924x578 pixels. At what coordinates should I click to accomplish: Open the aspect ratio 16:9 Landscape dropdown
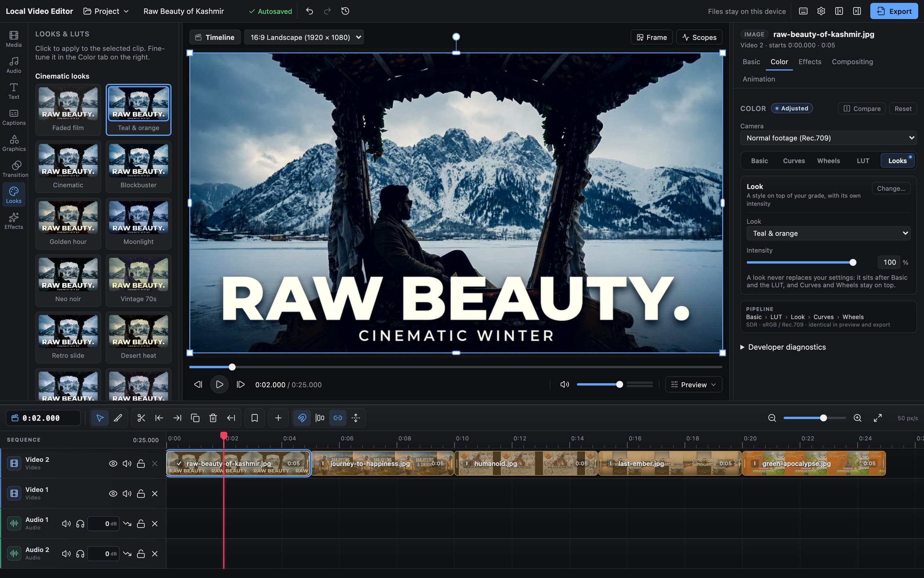304,37
